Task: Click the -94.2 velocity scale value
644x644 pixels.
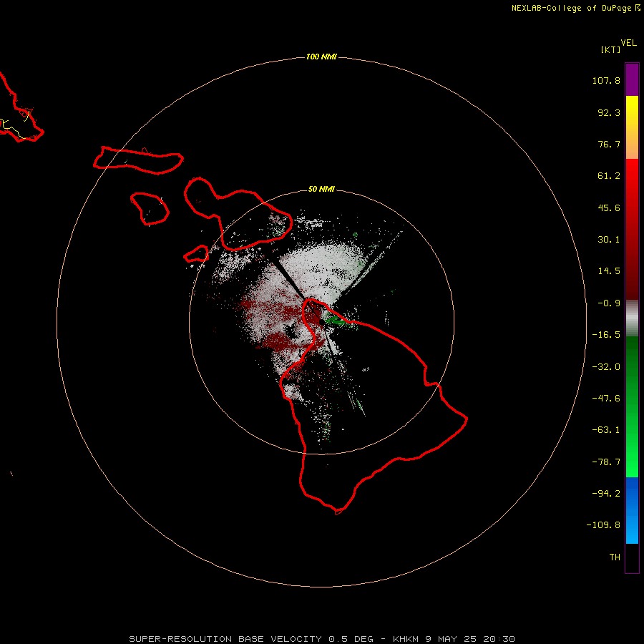Action: tap(606, 493)
